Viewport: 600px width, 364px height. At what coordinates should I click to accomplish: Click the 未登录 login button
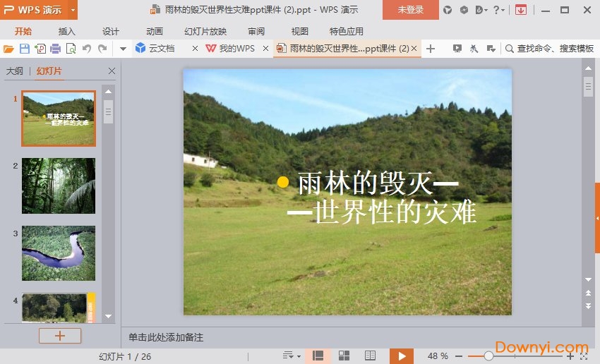pyautogui.click(x=411, y=10)
